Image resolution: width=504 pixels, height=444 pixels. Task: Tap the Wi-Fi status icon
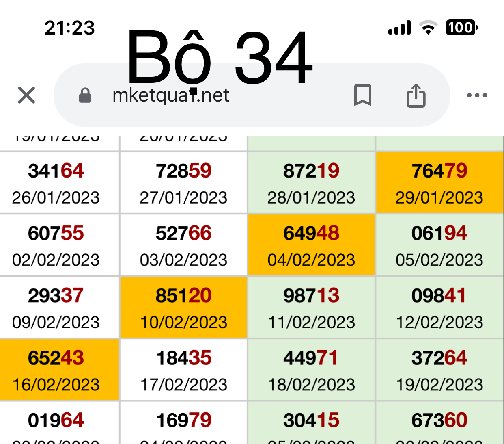[428, 28]
